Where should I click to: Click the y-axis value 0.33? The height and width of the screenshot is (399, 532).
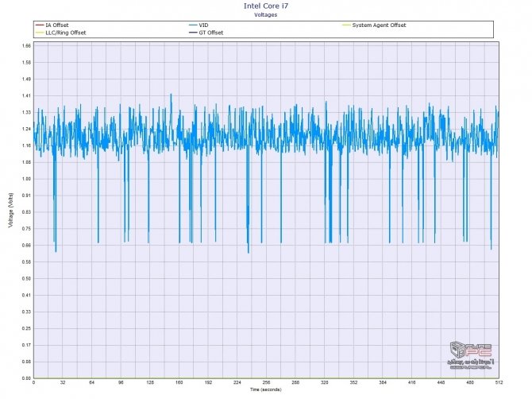point(27,312)
